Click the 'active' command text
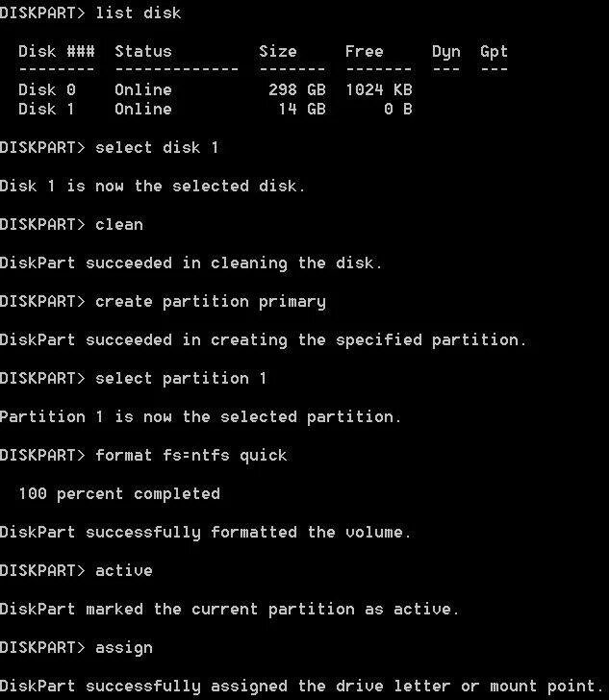This screenshot has height=700, width=609. (124, 570)
